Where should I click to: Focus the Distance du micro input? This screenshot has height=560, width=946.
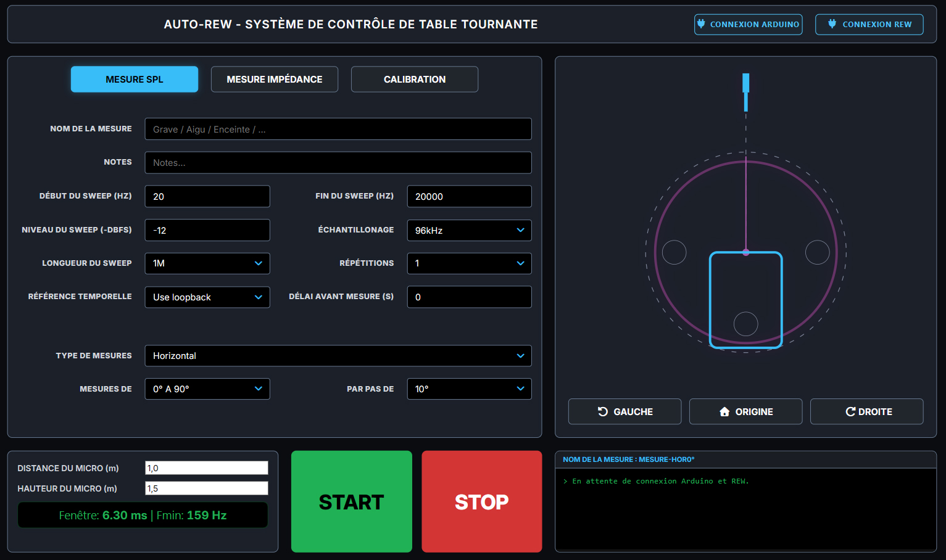[206, 468]
